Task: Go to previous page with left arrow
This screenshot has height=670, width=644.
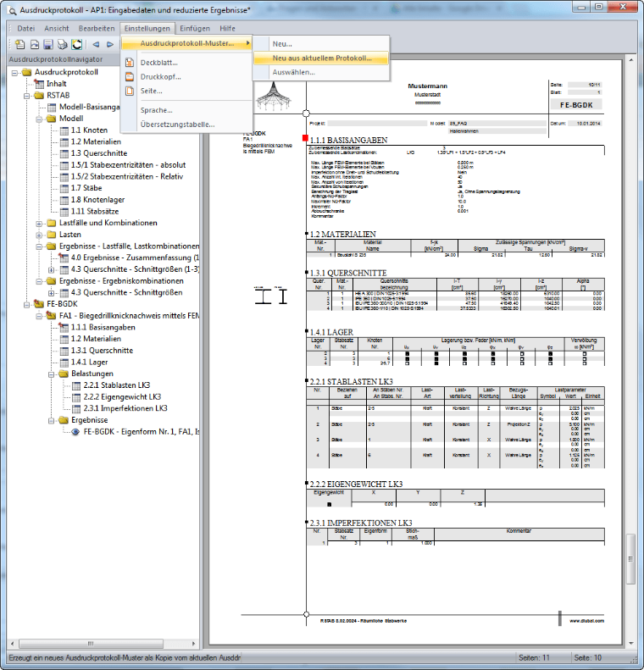Action: pos(96,44)
